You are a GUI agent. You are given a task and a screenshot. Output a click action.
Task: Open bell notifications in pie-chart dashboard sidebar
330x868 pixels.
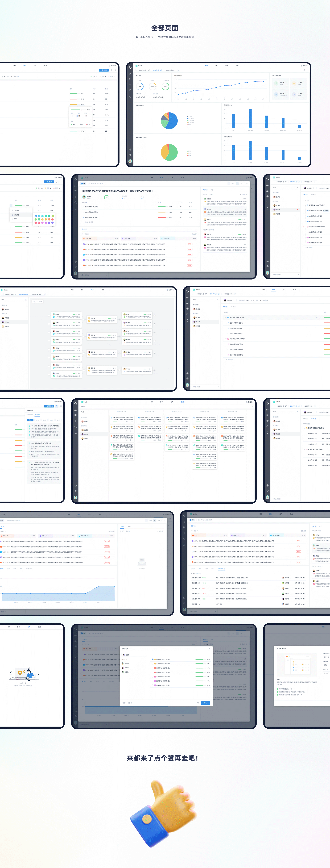click(130, 97)
